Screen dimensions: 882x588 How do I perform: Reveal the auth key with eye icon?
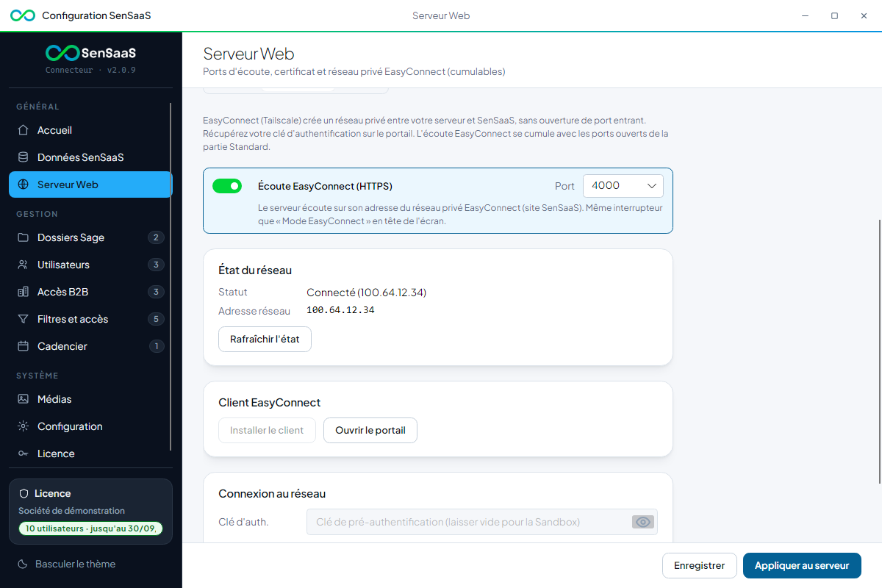pyautogui.click(x=643, y=522)
